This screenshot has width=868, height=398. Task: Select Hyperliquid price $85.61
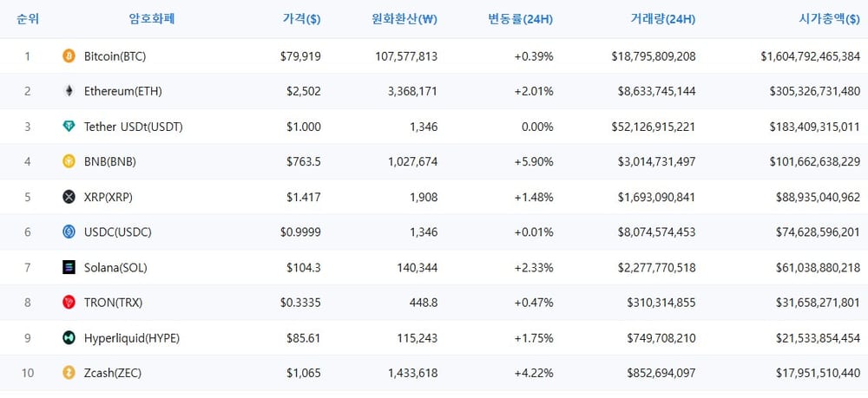point(303,338)
